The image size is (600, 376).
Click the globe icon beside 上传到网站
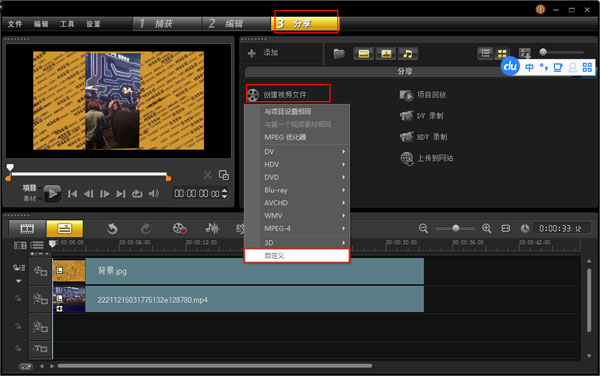(407, 158)
